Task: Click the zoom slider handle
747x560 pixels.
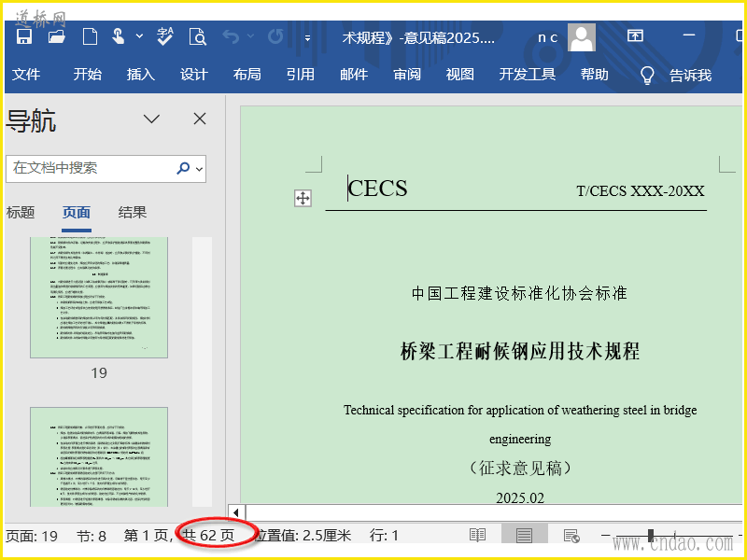Action: pos(650,535)
